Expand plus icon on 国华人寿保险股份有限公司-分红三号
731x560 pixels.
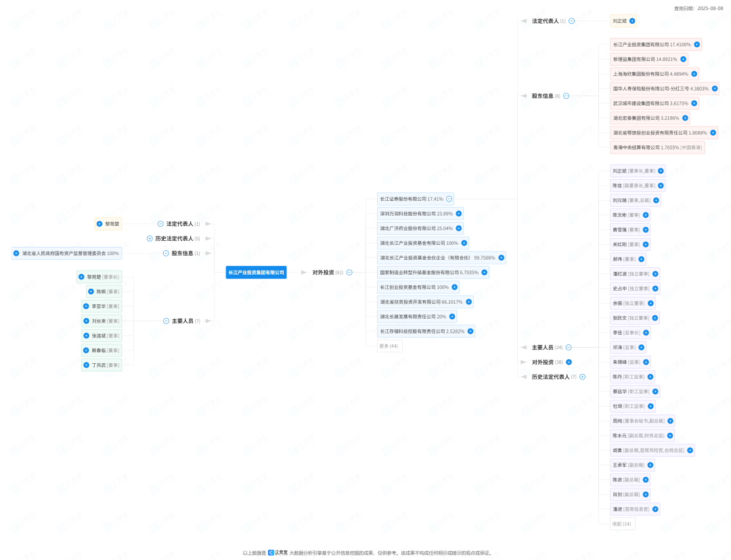pyautogui.click(x=714, y=89)
